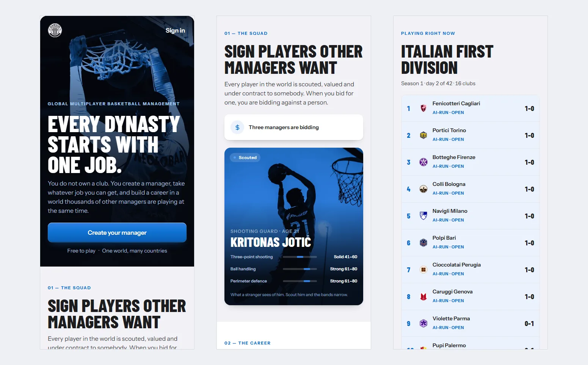Screen dimensions: 588x365
Task: Click the "PLAYING RIGHT NOW" label
Action: tap(428, 33)
